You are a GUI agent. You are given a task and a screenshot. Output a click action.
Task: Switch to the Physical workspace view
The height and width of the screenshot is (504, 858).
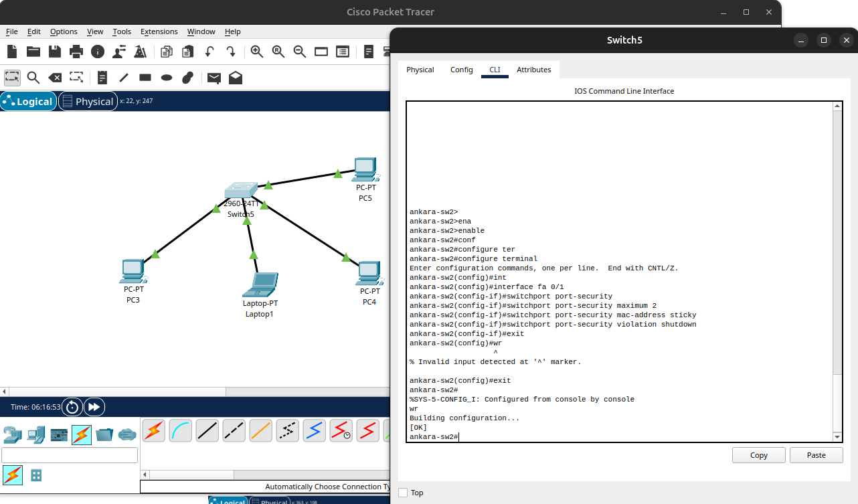(x=86, y=102)
